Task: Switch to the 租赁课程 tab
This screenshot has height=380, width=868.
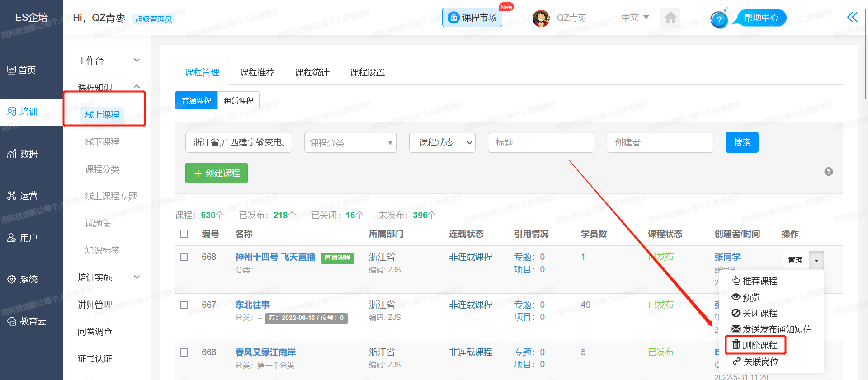Action: point(238,100)
